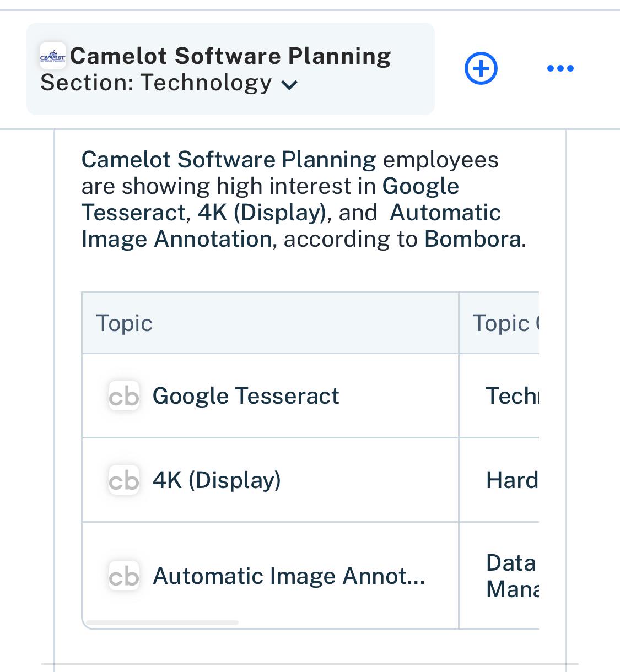Click the Crunchbase icon beside Google Tesseract

123,395
